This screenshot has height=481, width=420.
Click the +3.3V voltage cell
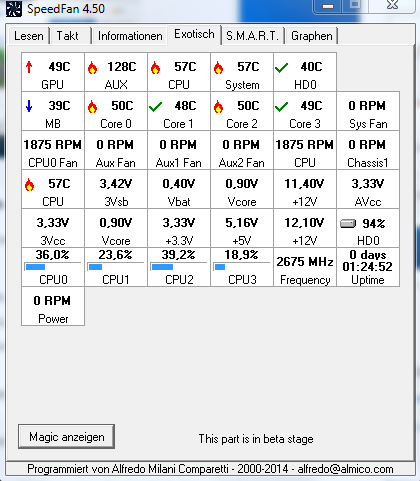tap(179, 228)
